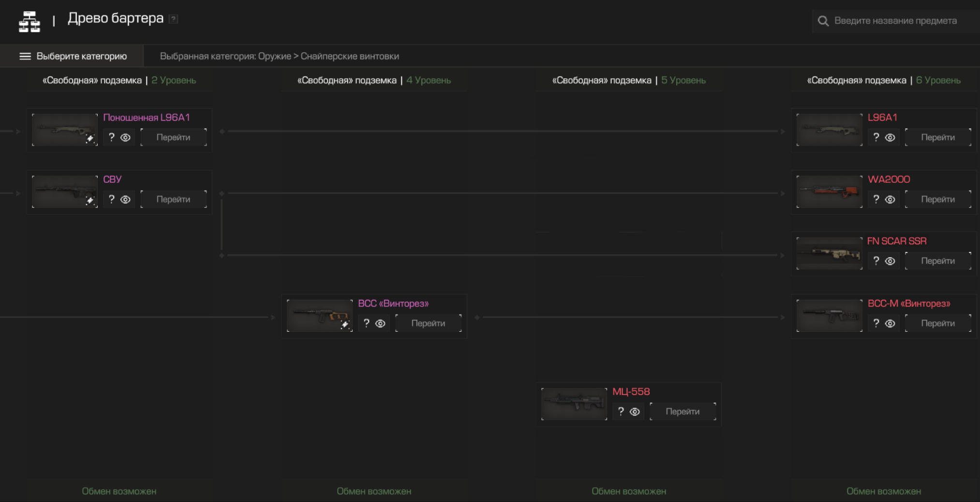Toggle eye preview for СВУ
This screenshot has width=980, height=502.
pyautogui.click(x=126, y=199)
